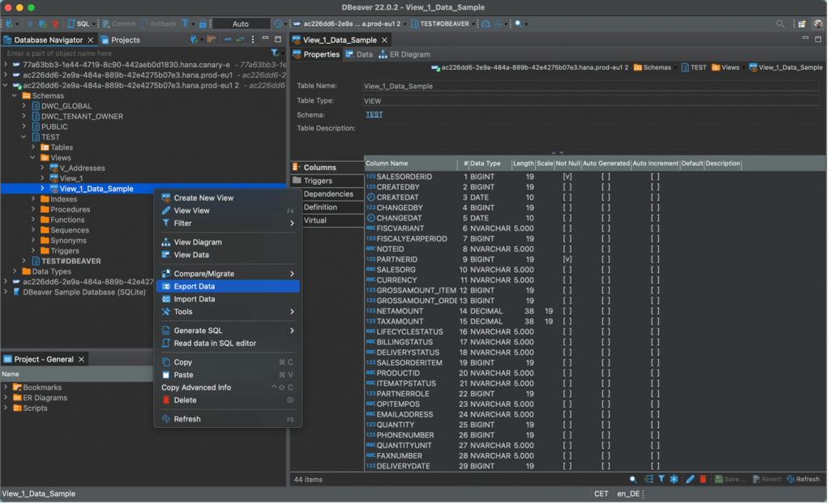Click the search magnifier in the columns footer
830x504 pixels.
click(633, 480)
